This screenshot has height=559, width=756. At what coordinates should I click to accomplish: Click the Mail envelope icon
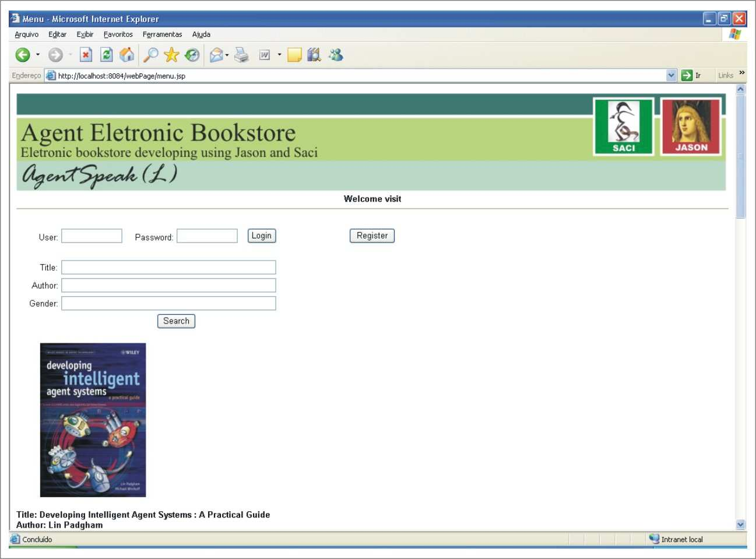216,55
